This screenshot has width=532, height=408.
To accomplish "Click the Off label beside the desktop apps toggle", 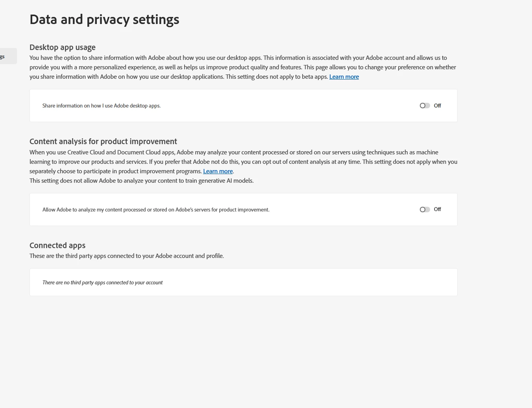I will [437, 106].
